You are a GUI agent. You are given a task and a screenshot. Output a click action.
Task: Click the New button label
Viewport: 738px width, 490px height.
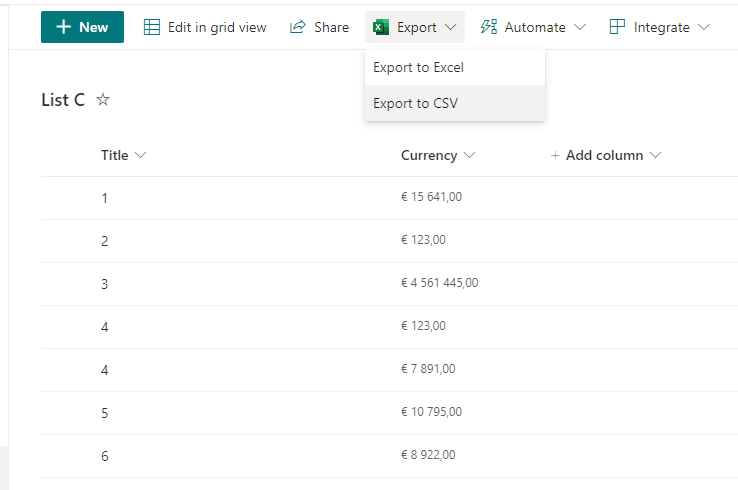(x=93, y=27)
